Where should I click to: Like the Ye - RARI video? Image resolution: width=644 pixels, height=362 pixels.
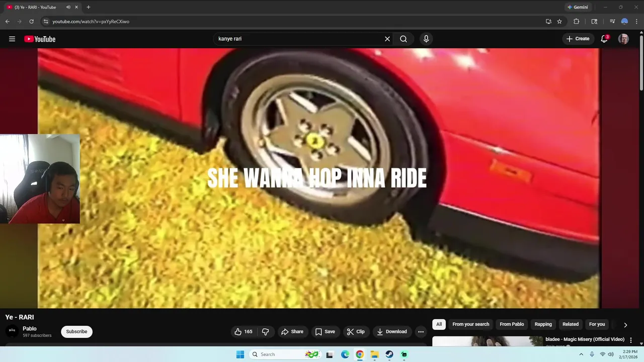point(243,331)
